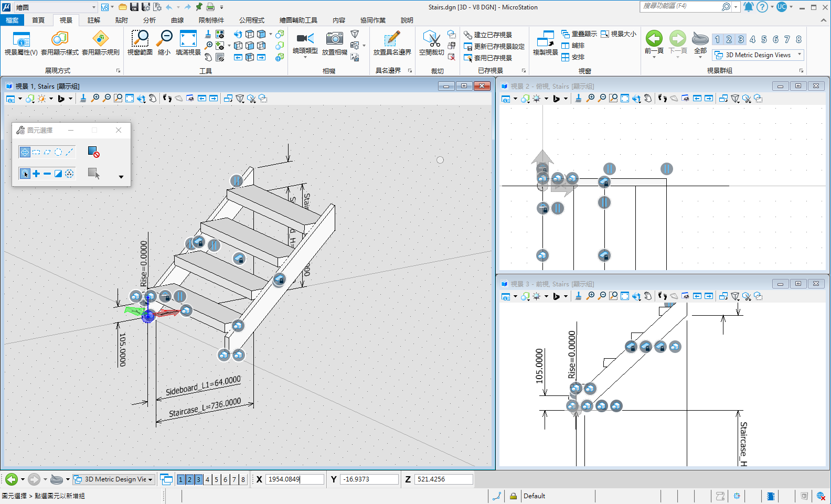The image size is (831, 504).
Task: Select Place Named Boundary (放置具名邊界) tool
Action: click(392, 43)
